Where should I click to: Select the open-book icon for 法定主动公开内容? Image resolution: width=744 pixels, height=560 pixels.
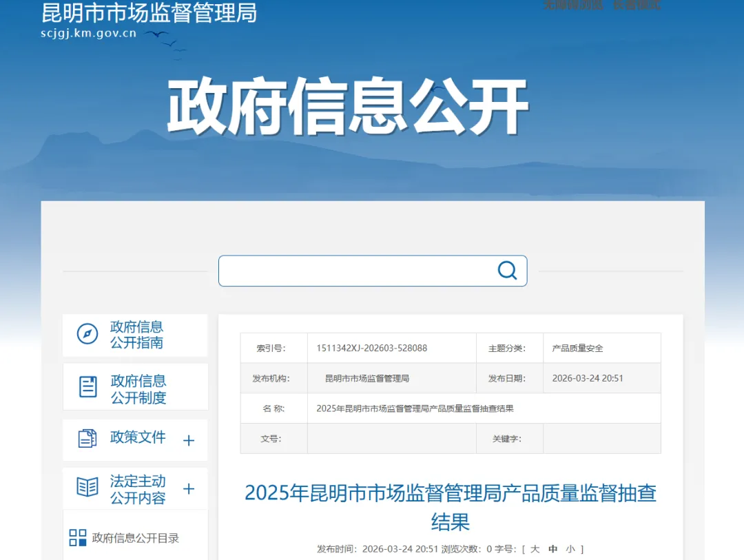pos(87,488)
